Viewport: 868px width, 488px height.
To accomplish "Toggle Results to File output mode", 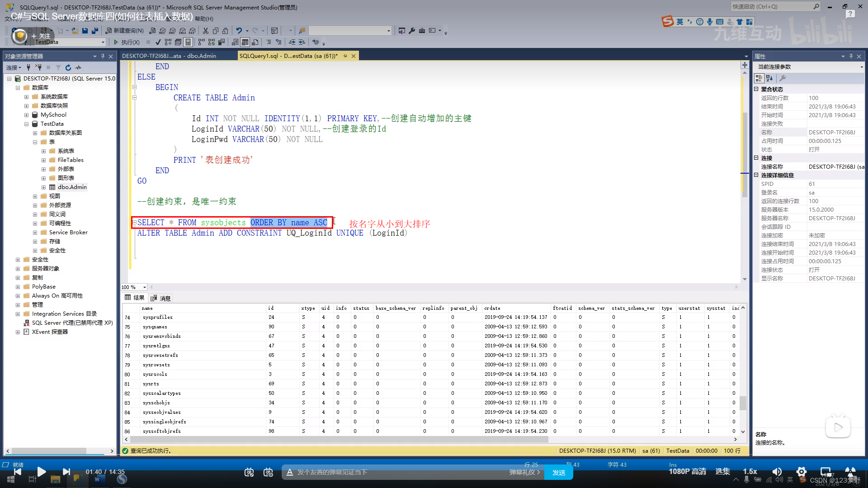I will (255, 42).
